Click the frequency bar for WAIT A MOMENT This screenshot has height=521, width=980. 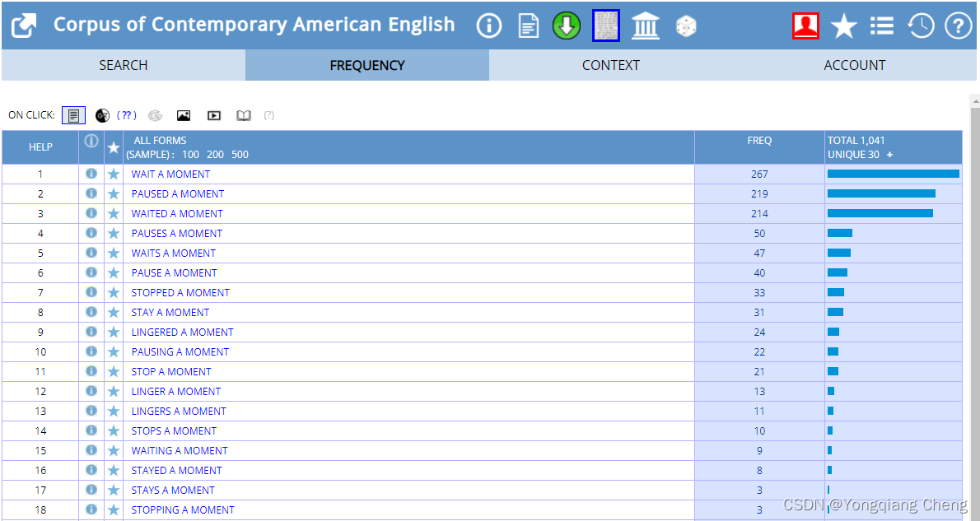point(894,174)
